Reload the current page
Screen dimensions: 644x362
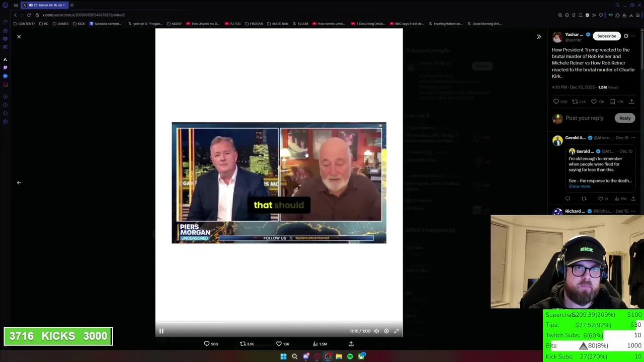29,15
